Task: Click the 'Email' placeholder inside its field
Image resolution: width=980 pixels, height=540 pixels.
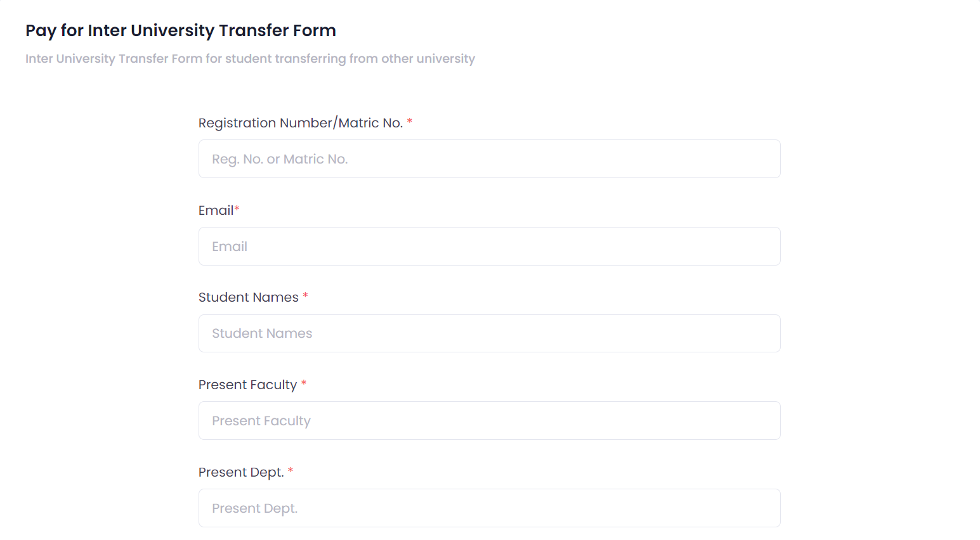Action: point(230,246)
